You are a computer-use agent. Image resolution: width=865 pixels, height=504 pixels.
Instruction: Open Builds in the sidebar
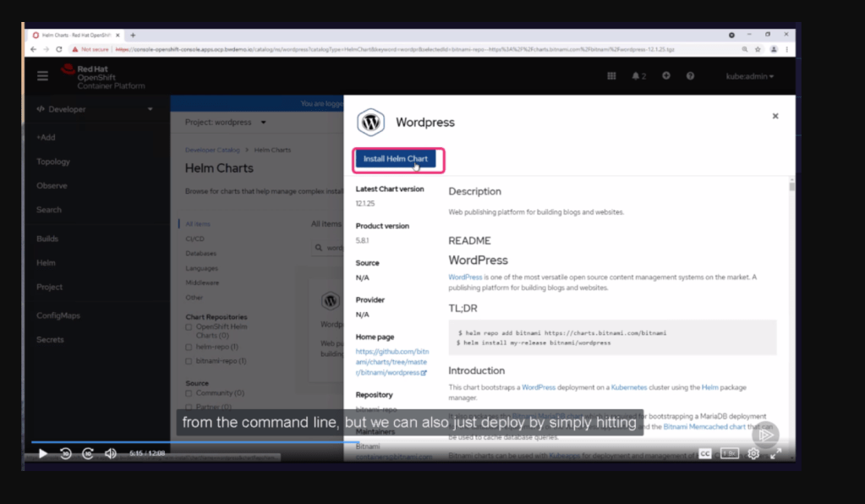(x=47, y=238)
